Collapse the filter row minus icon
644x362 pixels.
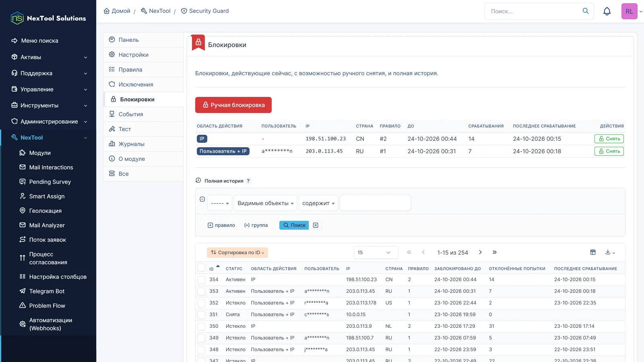202,199
